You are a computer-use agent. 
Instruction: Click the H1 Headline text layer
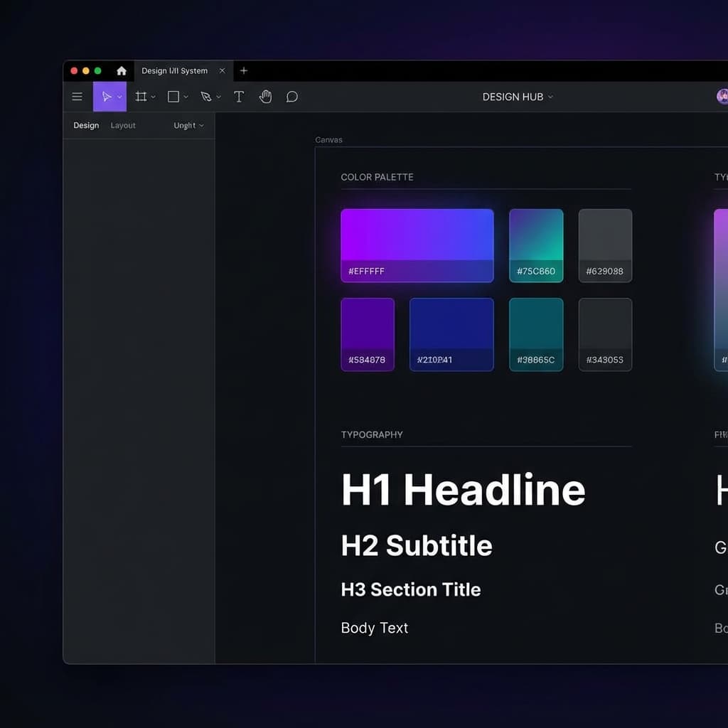tap(463, 490)
